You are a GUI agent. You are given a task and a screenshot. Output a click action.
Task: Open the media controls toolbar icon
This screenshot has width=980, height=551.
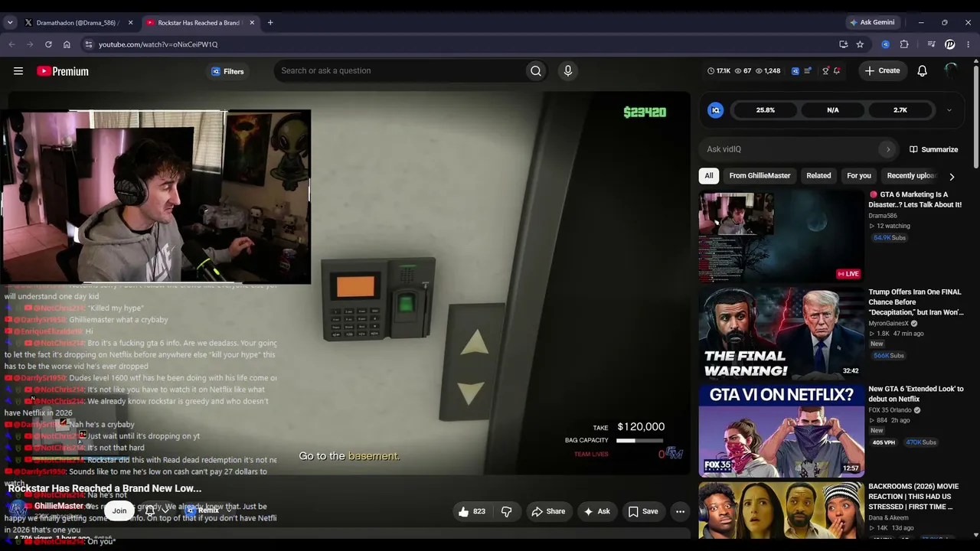coord(931,44)
